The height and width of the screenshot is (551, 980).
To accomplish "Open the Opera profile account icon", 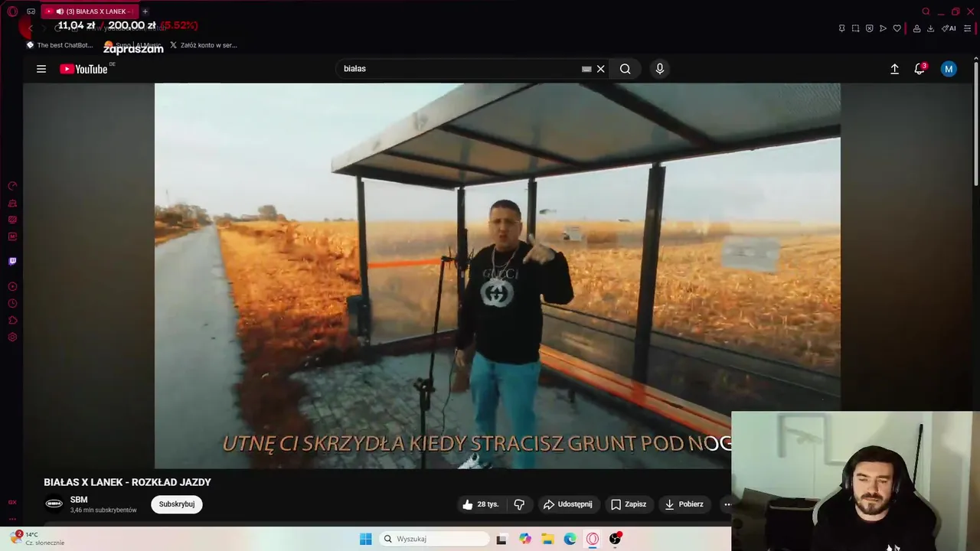I will (916, 28).
